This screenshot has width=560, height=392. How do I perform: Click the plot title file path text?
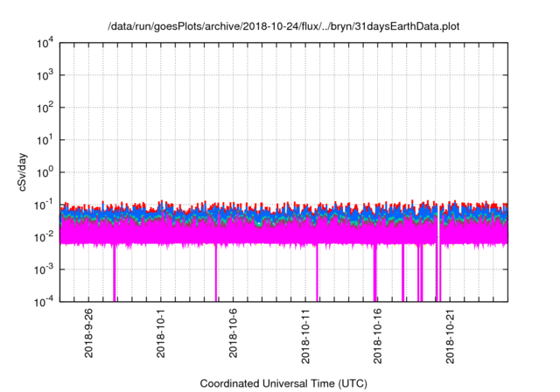283,26
